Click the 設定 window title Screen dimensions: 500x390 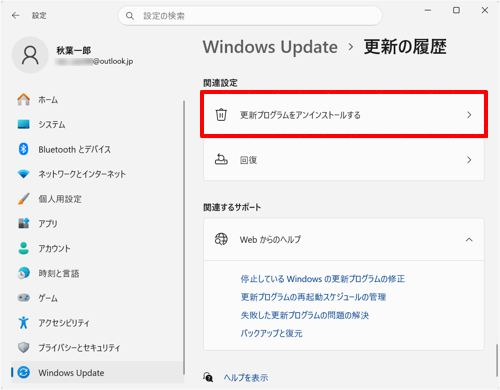(39, 15)
